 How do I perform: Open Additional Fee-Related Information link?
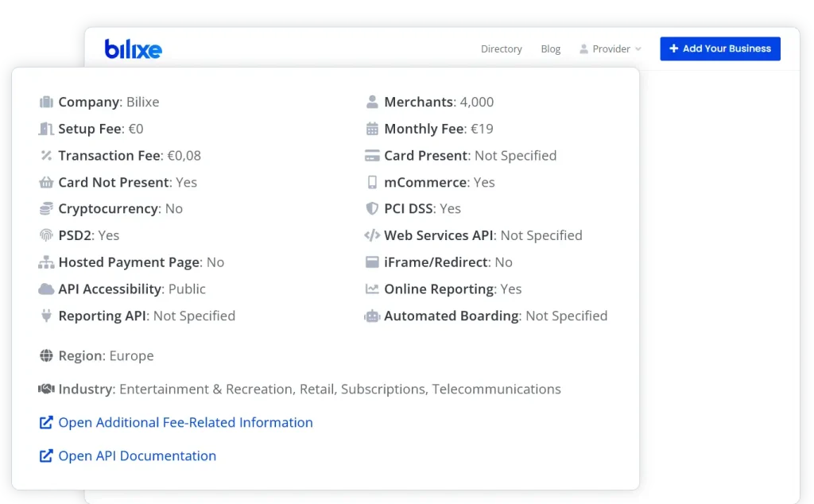tap(185, 422)
